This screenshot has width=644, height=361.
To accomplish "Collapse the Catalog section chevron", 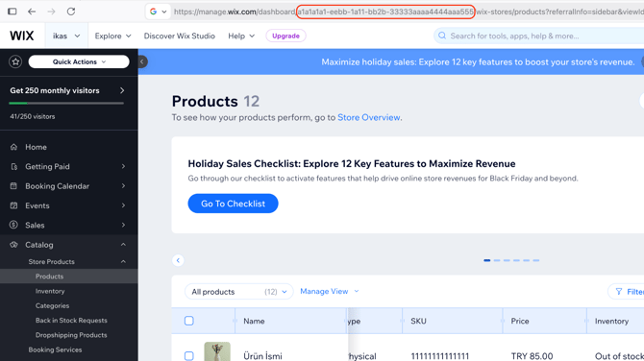I will pyautogui.click(x=123, y=245).
